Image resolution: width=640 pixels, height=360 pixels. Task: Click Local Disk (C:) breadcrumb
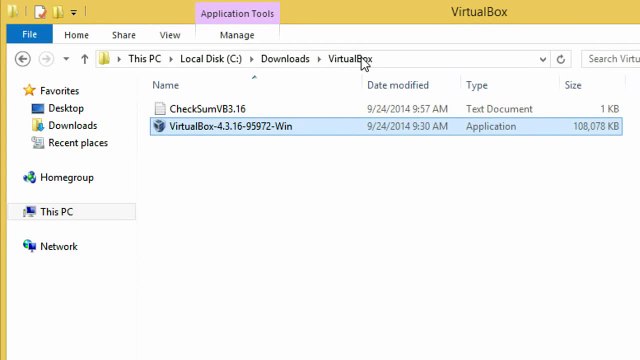[211, 59]
